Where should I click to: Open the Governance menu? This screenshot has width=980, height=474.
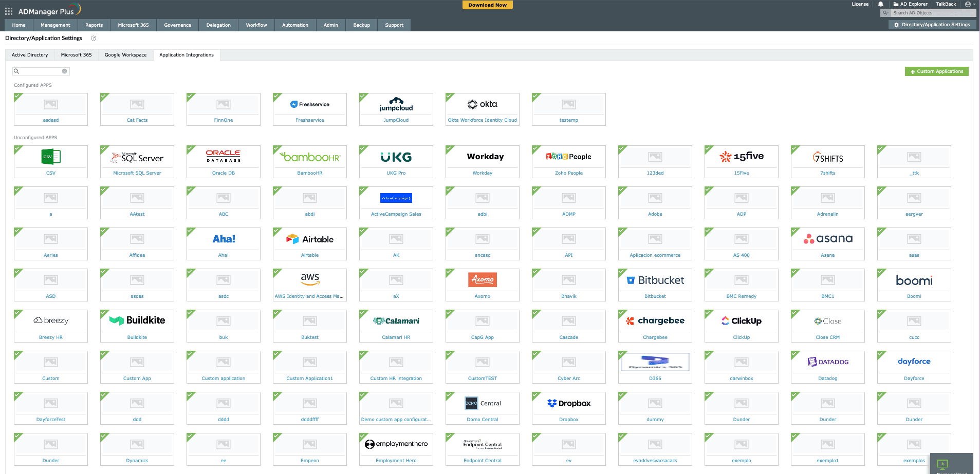178,25
